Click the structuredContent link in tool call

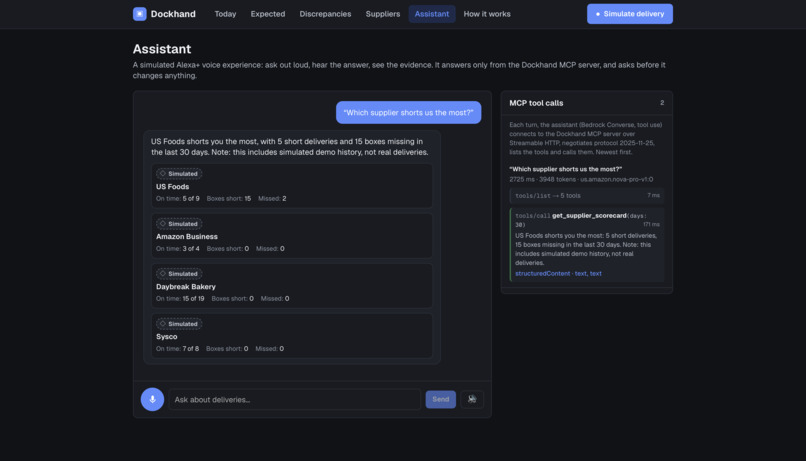[542, 273]
